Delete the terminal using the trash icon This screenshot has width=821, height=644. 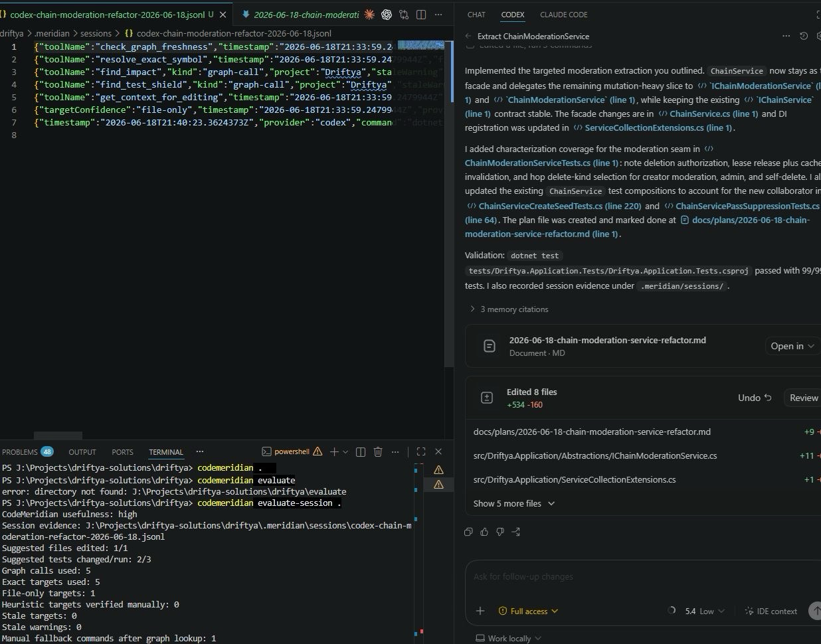(x=378, y=451)
